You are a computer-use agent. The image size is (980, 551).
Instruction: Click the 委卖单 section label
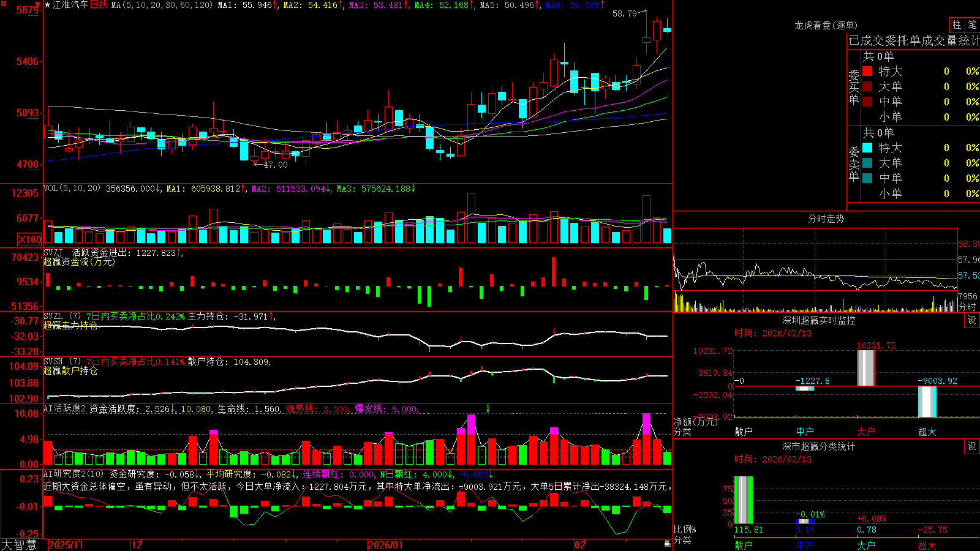coord(854,163)
